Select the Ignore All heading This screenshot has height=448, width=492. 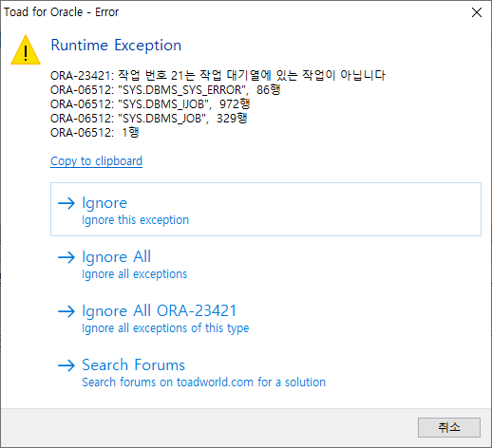[117, 256]
